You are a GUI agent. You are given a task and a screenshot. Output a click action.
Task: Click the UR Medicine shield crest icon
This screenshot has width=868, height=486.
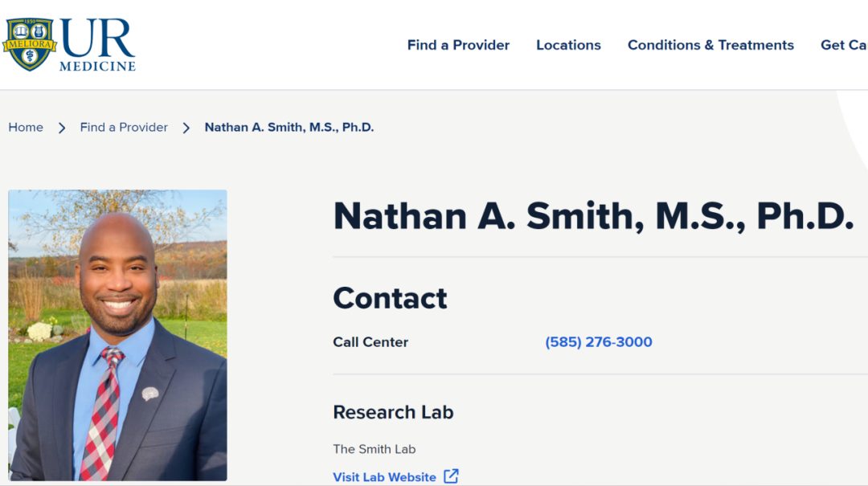30,44
